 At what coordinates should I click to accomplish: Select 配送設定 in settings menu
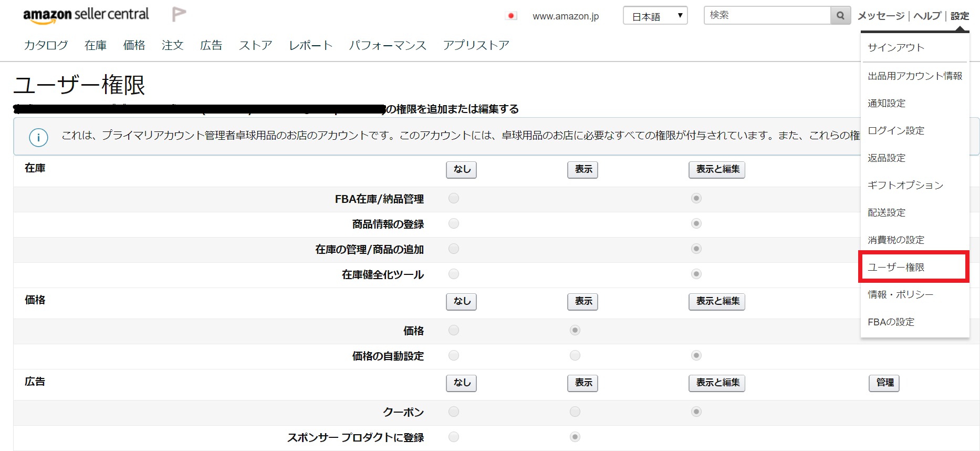tap(887, 212)
